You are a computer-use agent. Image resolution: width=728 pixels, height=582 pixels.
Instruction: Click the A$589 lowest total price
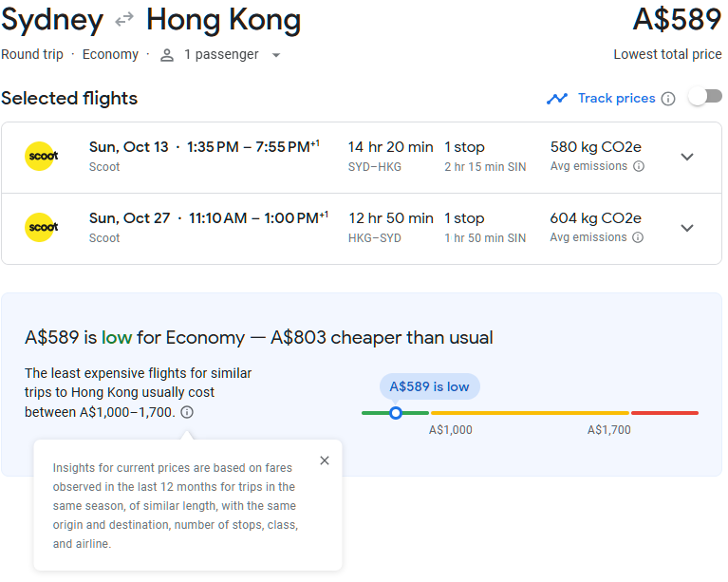[677, 20]
